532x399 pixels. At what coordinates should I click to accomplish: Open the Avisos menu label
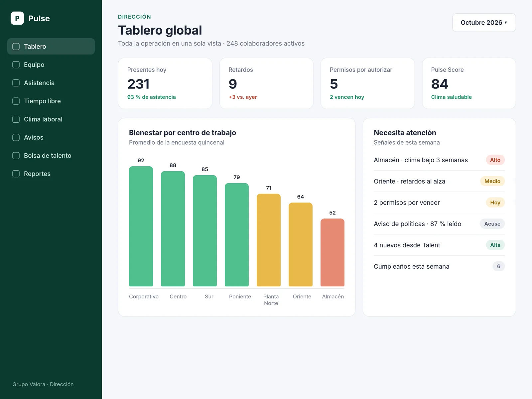[34, 137]
